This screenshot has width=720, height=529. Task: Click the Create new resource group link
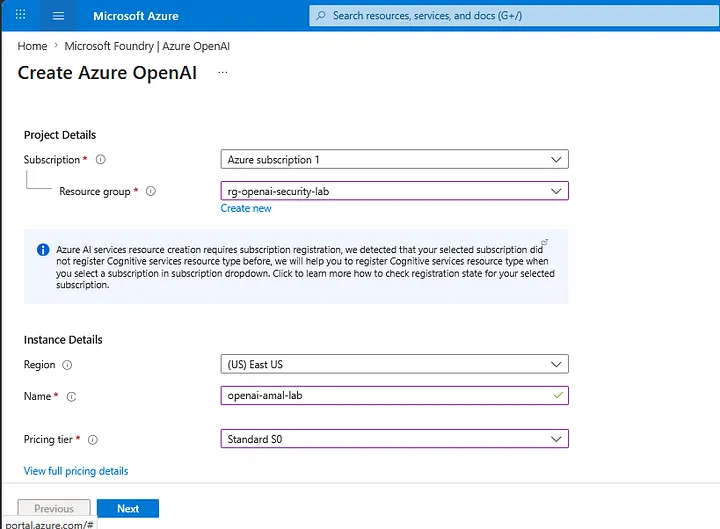coord(246,208)
